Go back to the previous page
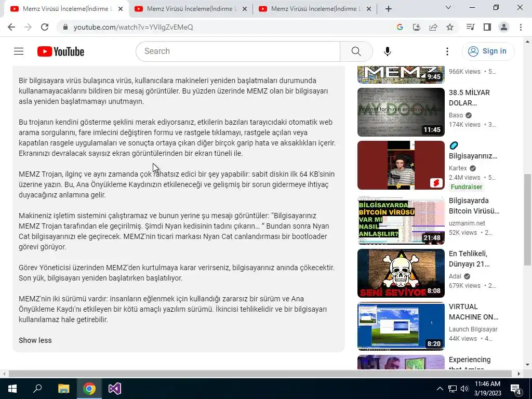 pyautogui.click(x=11, y=27)
